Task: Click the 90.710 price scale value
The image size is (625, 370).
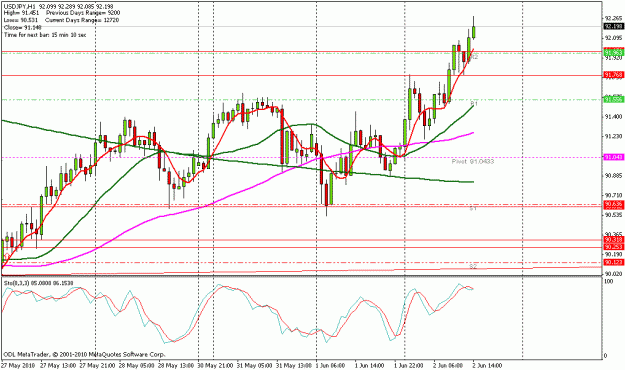Action: [613, 195]
